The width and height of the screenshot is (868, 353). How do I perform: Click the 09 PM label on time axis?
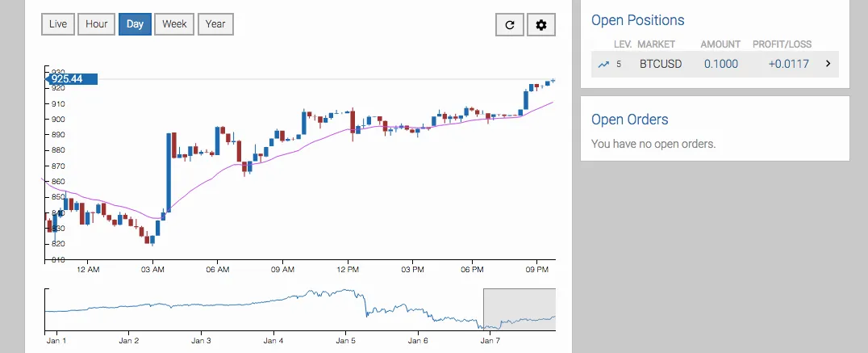536,270
